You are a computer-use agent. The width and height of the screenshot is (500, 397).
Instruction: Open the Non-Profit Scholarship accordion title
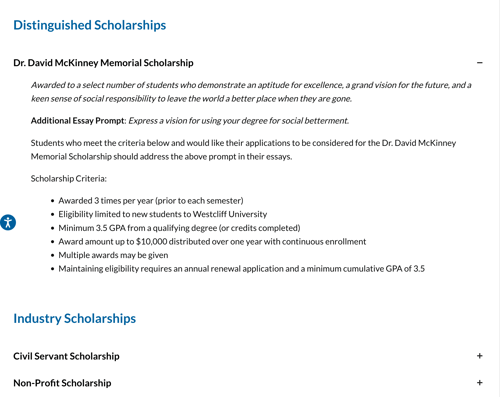point(62,383)
